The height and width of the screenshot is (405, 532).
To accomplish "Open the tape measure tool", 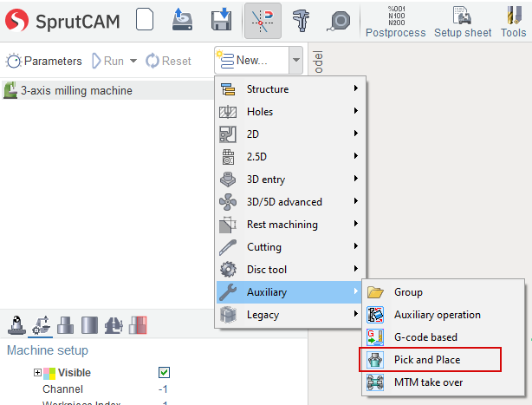I will (x=339, y=20).
